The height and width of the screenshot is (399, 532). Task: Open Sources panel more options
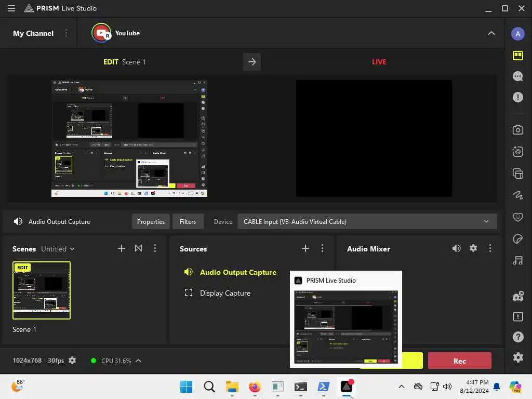(x=322, y=248)
